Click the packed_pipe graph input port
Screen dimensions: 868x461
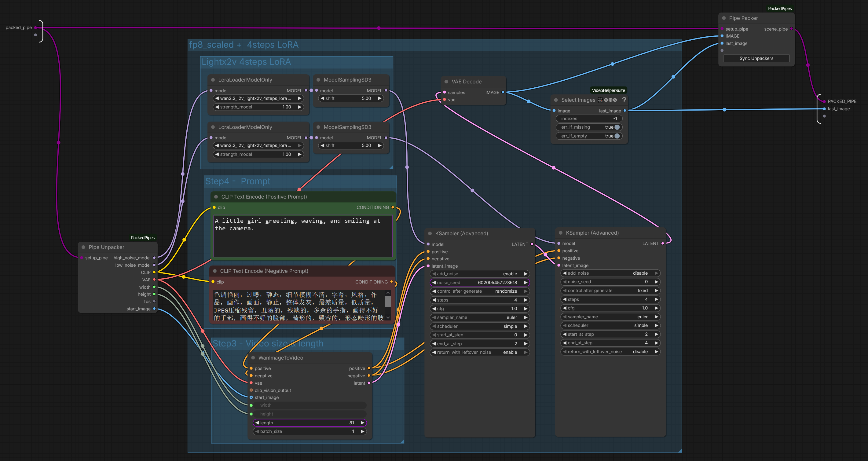tap(35, 27)
